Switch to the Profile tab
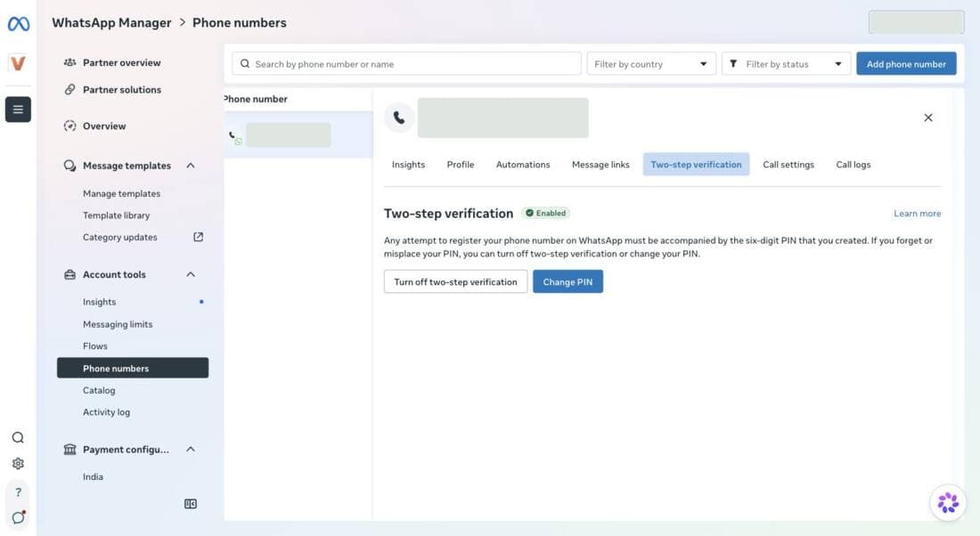This screenshot has width=980, height=536. 461,165
